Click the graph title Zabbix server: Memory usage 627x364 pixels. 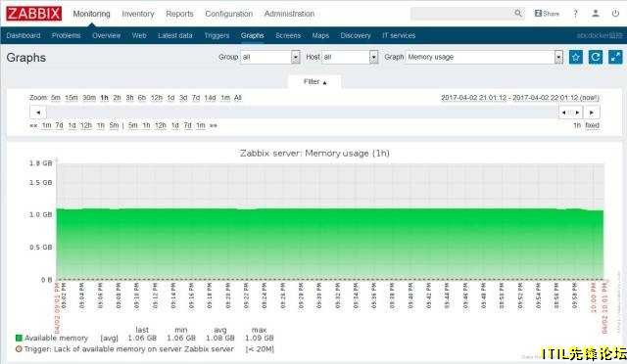click(x=314, y=154)
